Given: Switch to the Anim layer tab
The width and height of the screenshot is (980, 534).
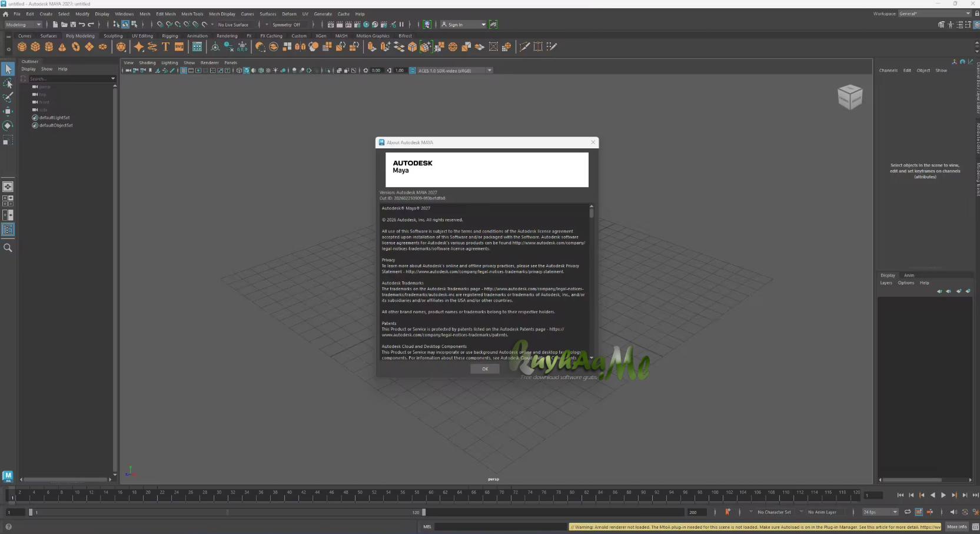Looking at the screenshot, I should pyautogui.click(x=909, y=276).
